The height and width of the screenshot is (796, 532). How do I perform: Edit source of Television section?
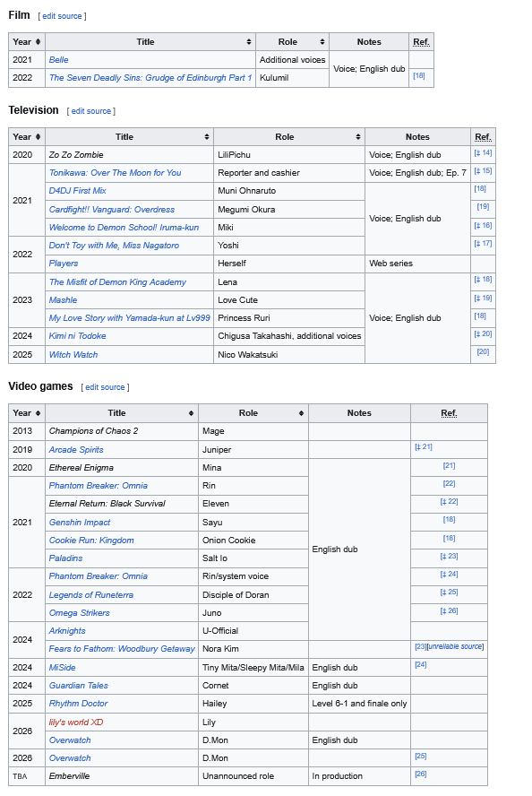click(x=90, y=111)
